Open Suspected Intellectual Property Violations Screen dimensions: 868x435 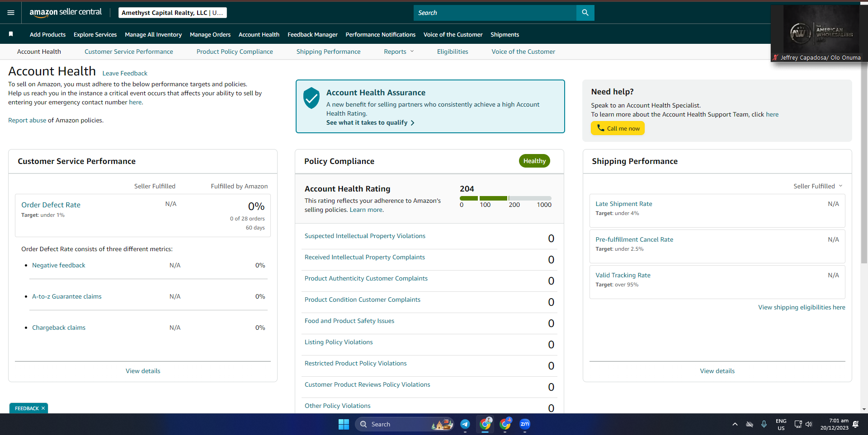tap(365, 236)
